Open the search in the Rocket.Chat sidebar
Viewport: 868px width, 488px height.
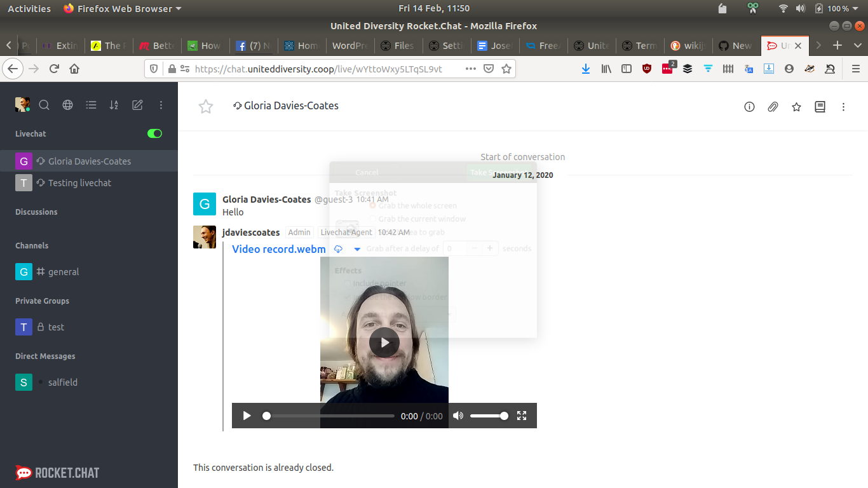click(44, 105)
